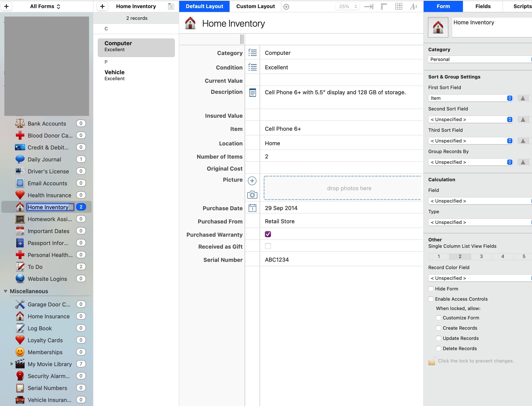Click the add photo plus icon

pyautogui.click(x=252, y=181)
